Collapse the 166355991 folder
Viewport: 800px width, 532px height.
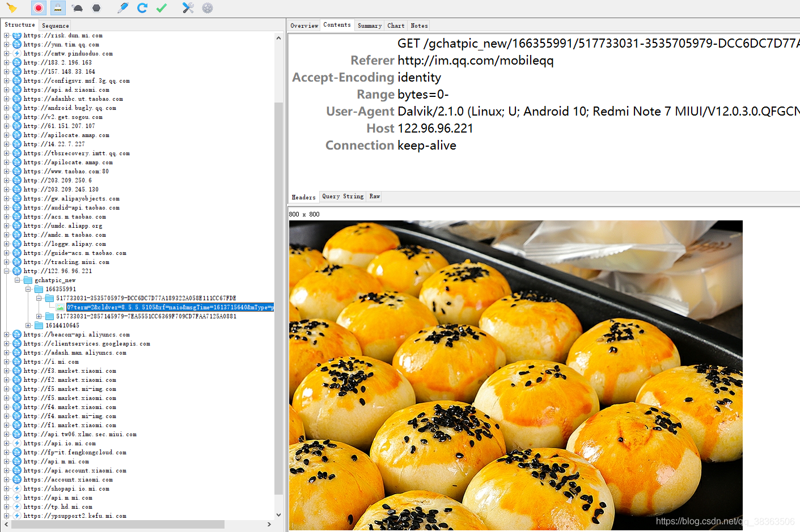tap(28, 290)
